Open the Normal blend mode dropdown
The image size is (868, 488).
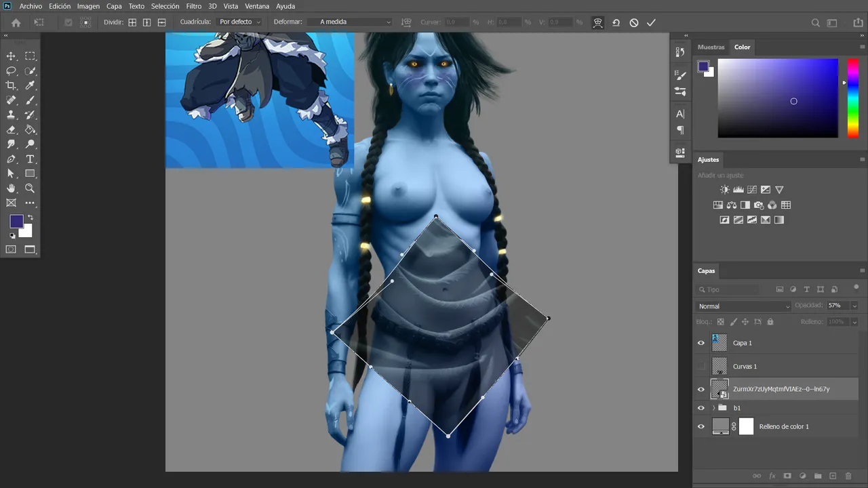tap(745, 306)
